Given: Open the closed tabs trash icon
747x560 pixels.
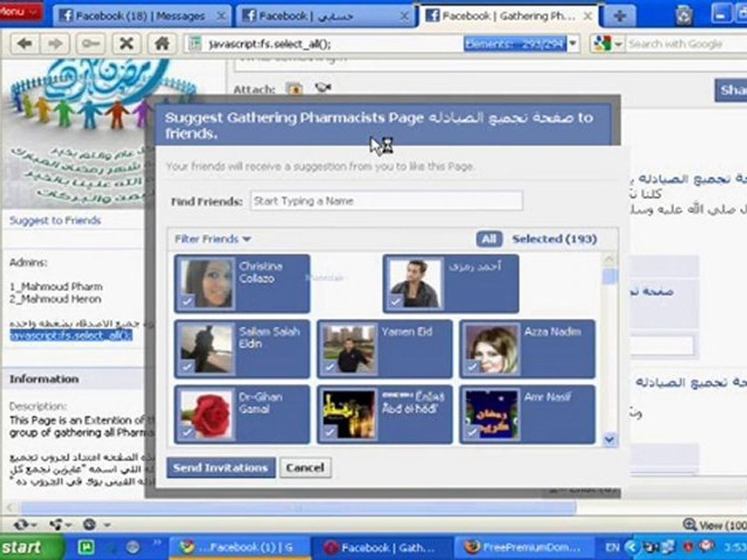Looking at the screenshot, I should [684, 16].
